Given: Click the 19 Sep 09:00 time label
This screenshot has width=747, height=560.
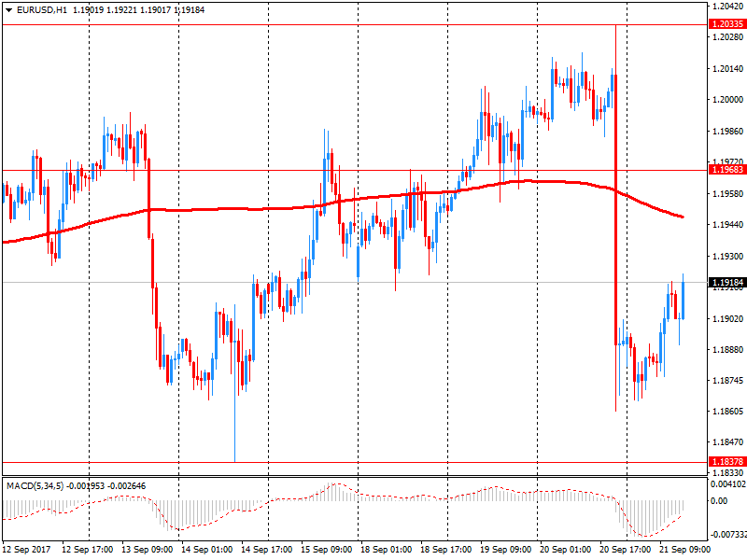Looking at the screenshot, I should coord(505,550).
